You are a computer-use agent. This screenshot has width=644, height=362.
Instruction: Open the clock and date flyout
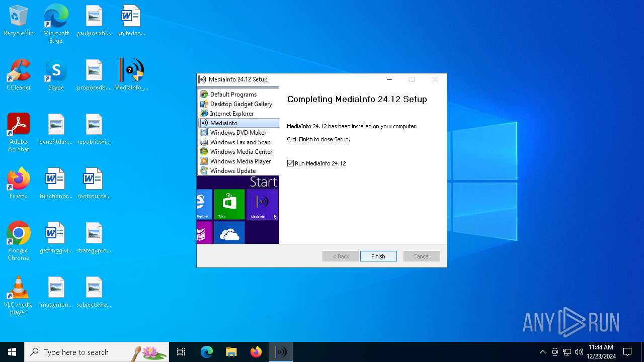[601, 352]
